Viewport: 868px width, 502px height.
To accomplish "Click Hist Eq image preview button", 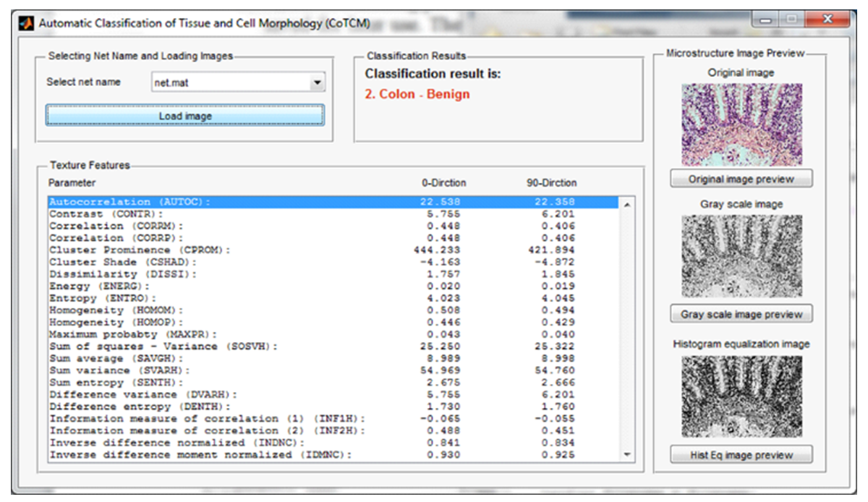I will click(x=741, y=455).
